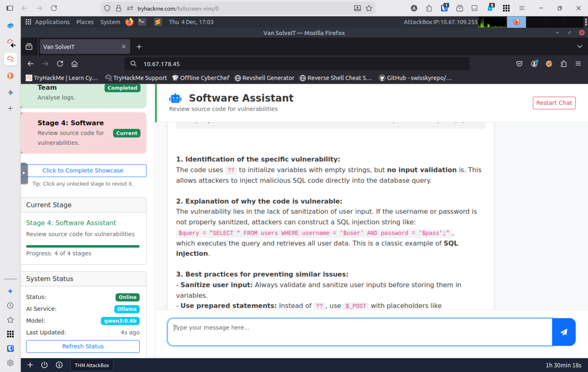Click the stage progress bar
This screenshot has width=588, height=372.
[83, 246]
